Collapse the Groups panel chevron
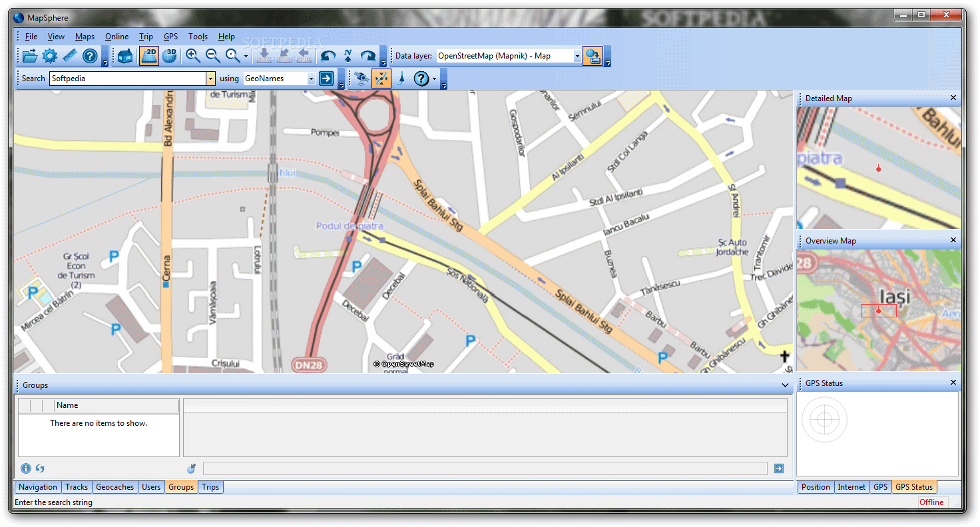 pos(786,385)
